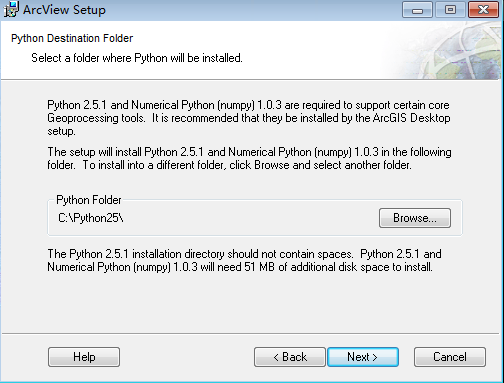Maximize the ArcView Setup window

[x=450, y=10]
